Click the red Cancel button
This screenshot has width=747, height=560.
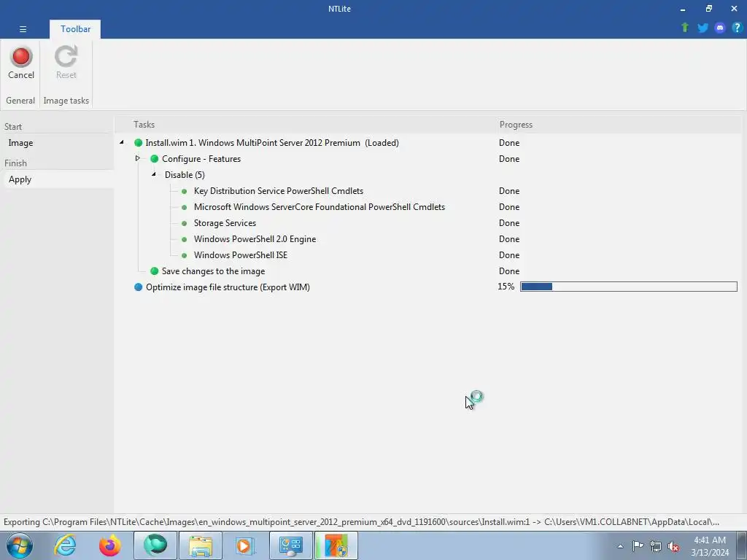point(21,63)
